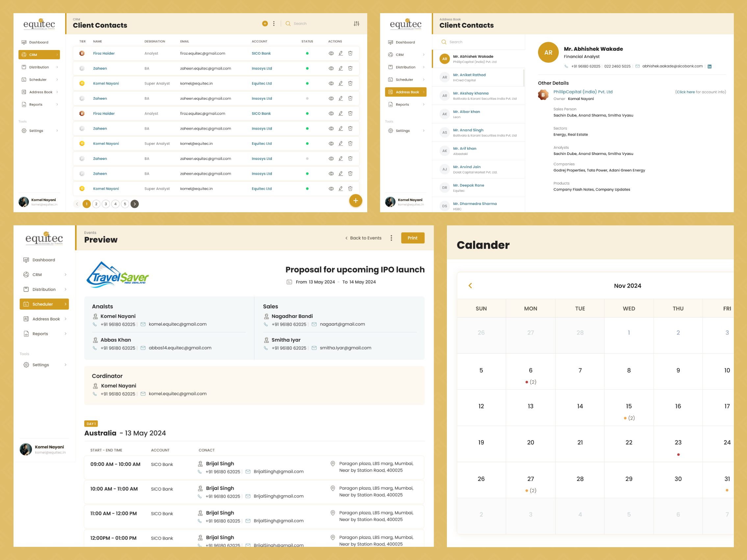
Task: View the first Zaheen row with the eye icon
Action: point(331,68)
